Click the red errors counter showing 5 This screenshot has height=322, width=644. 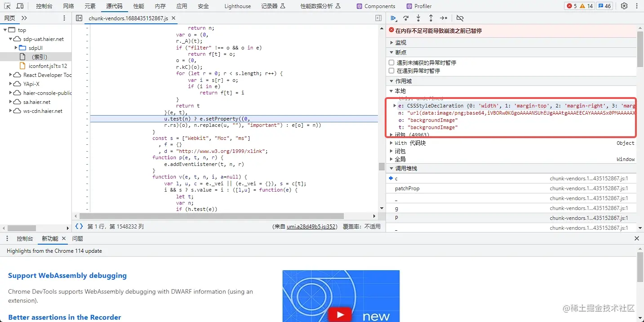tap(572, 6)
